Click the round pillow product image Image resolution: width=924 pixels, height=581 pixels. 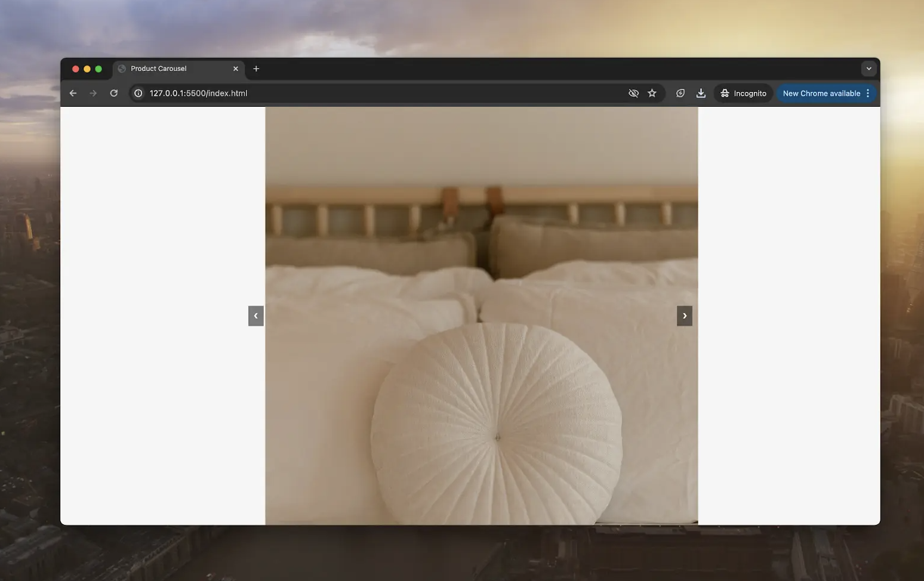[482, 316]
